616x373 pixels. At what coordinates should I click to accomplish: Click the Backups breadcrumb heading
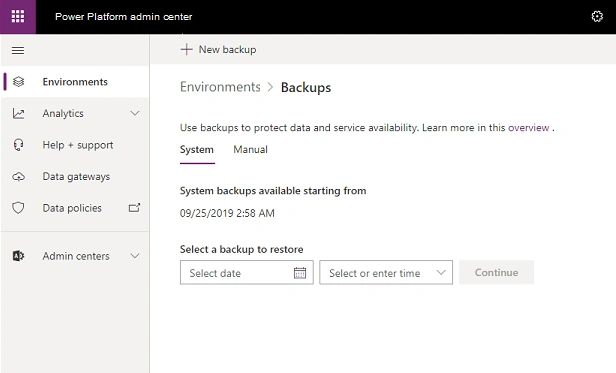pyautogui.click(x=306, y=87)
